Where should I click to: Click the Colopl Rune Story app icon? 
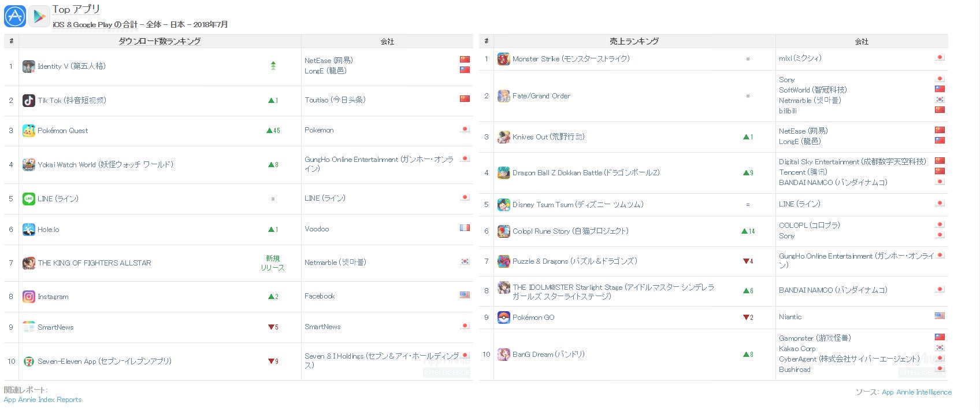coord(504,231)
